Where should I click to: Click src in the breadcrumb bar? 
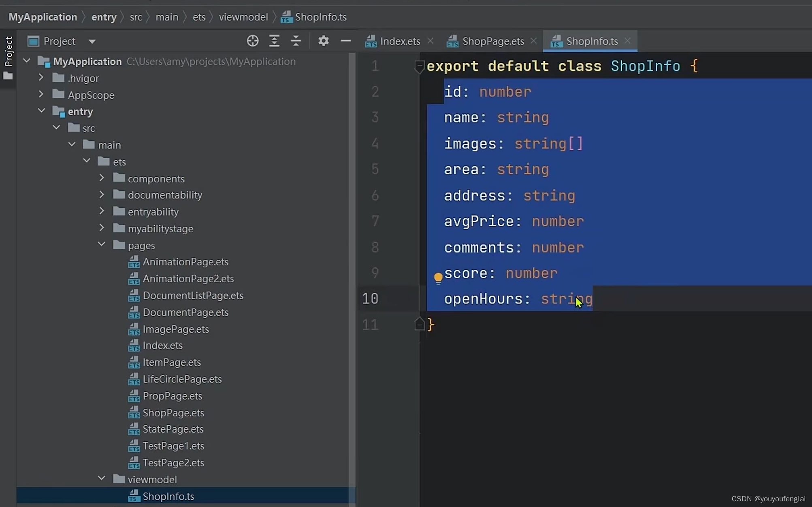click(x=136, y=17)
